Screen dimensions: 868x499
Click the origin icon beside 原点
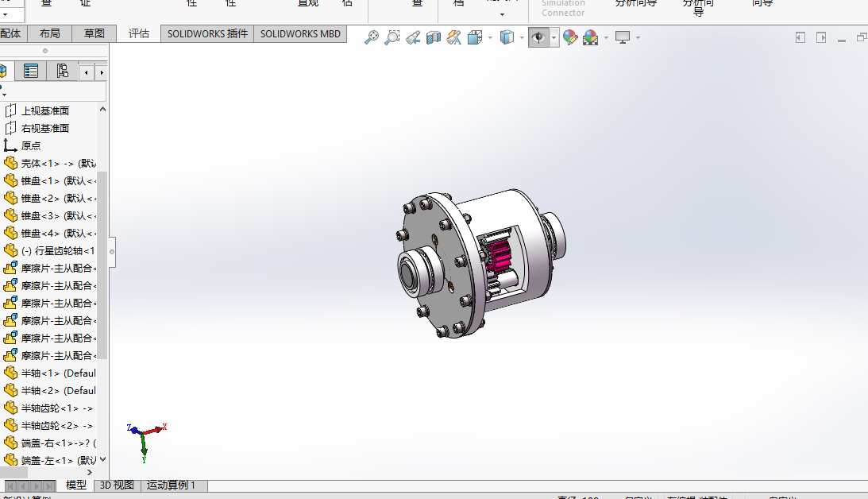[x=10, y=145]
